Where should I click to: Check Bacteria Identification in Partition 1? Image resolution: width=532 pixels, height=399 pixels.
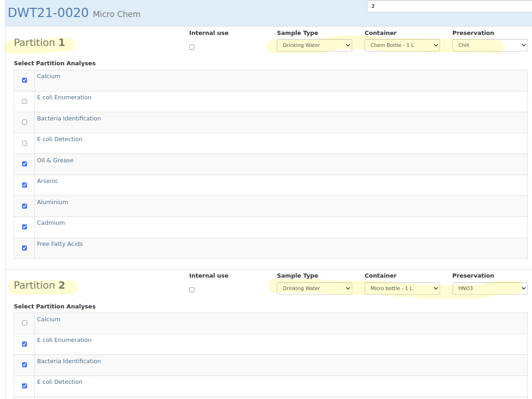point(24,122)
